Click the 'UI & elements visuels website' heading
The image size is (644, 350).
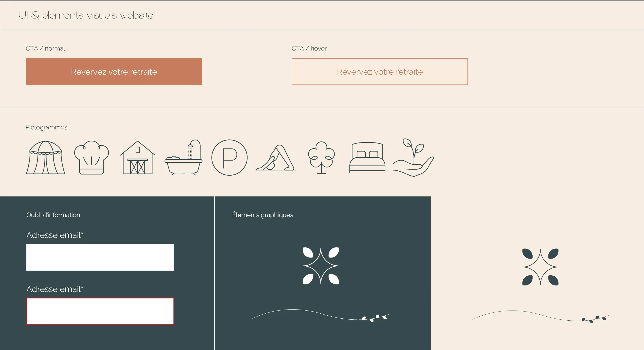(86, 15)
